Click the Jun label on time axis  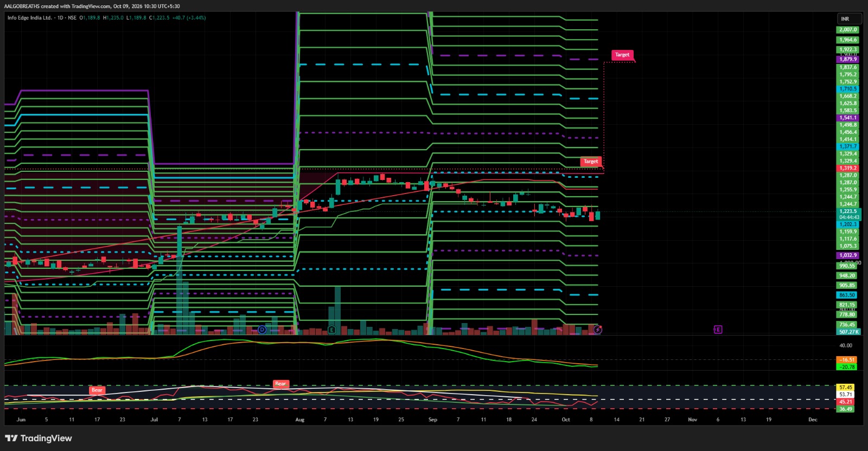click(21, 420)
